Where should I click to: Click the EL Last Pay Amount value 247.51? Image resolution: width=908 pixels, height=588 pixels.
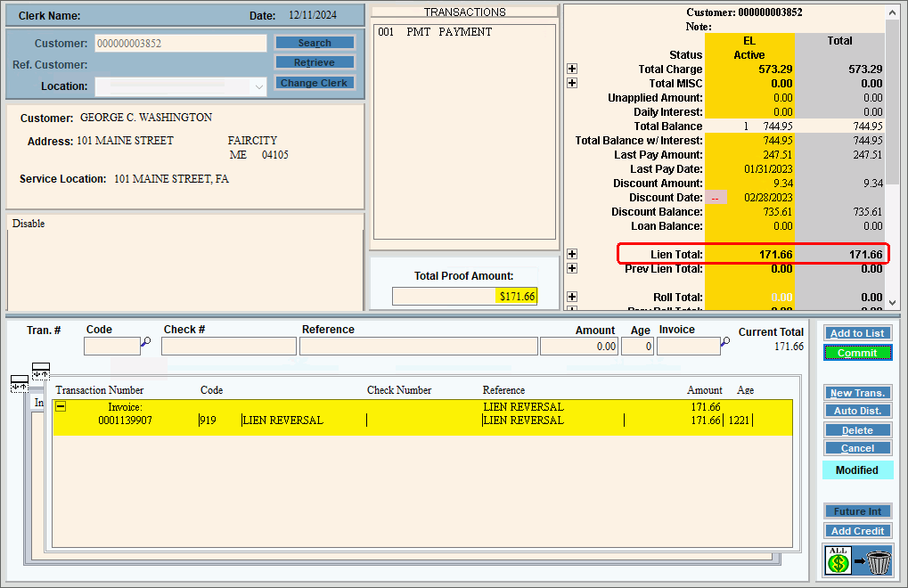pos(778,154)
